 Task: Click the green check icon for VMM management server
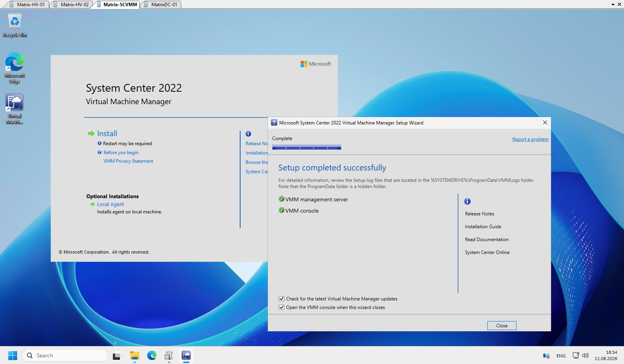point(282,199)
